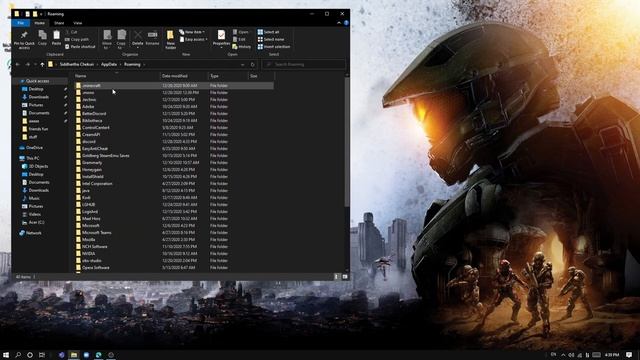This screenshot has height=360, width=640.
Task: Open History from the ribbon
Action: tap(242, 47)
